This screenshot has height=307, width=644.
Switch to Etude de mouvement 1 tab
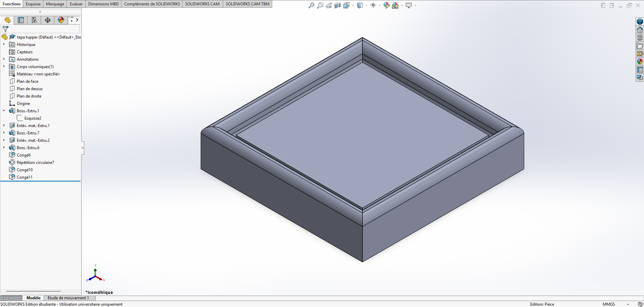pyautogui.click(x=68, y=298)
